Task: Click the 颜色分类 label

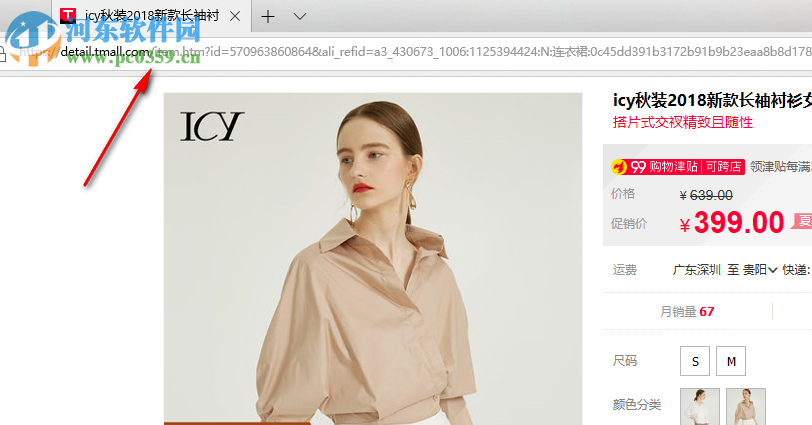Action: coord(636,405)
